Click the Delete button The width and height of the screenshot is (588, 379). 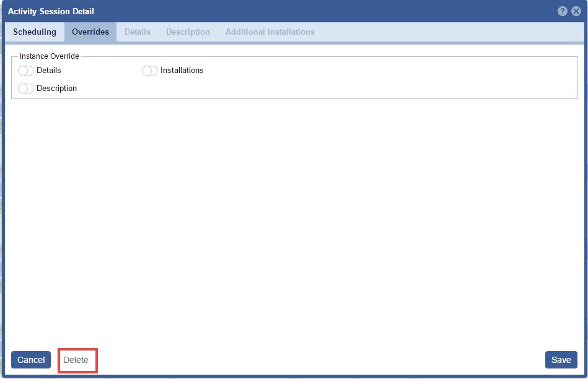[76, 360]
